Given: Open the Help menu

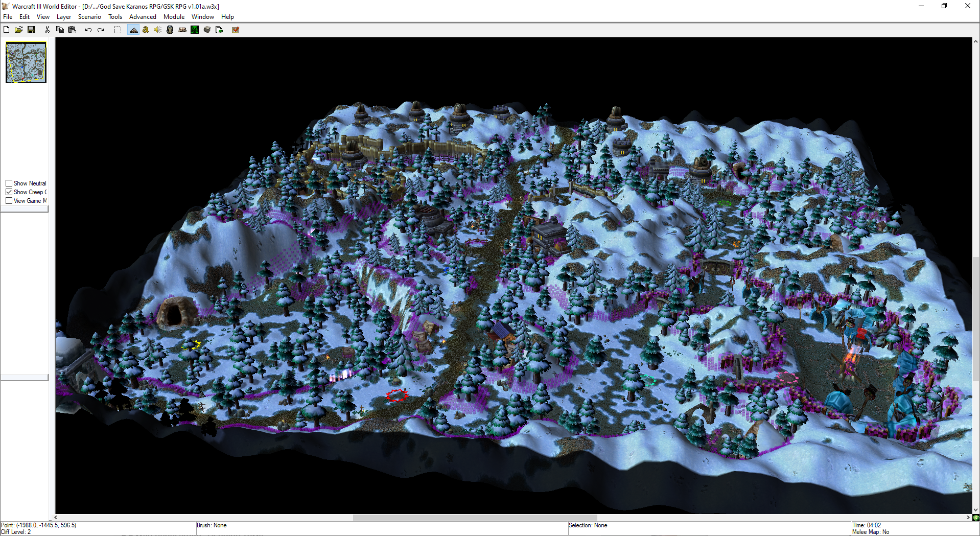Looking at the screenshot, I should 227,17.
